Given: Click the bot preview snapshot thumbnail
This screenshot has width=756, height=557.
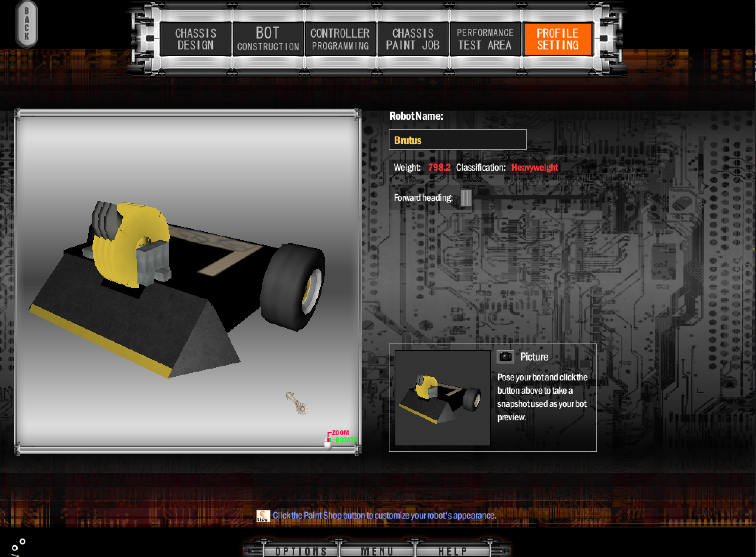Looking at the screenshot, I should coord(442,398).
